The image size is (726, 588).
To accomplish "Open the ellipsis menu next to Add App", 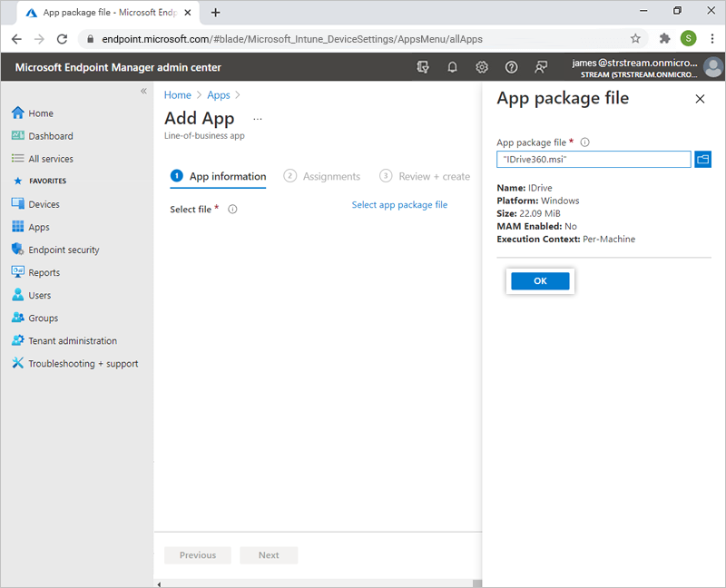I will pos(258,119).
